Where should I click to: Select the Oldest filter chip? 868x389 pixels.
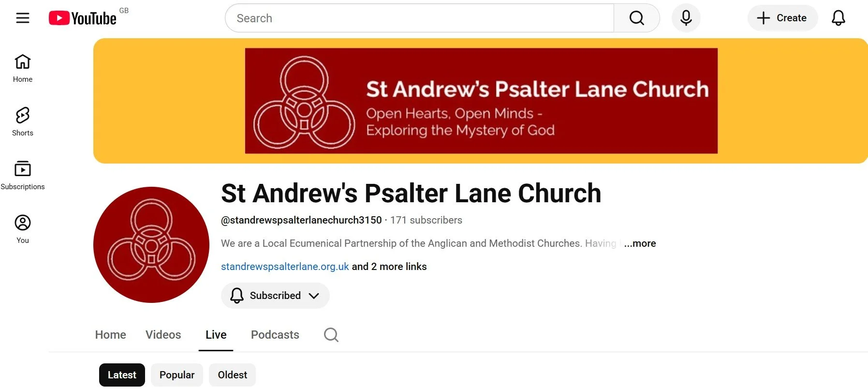(x=232, y=375)
